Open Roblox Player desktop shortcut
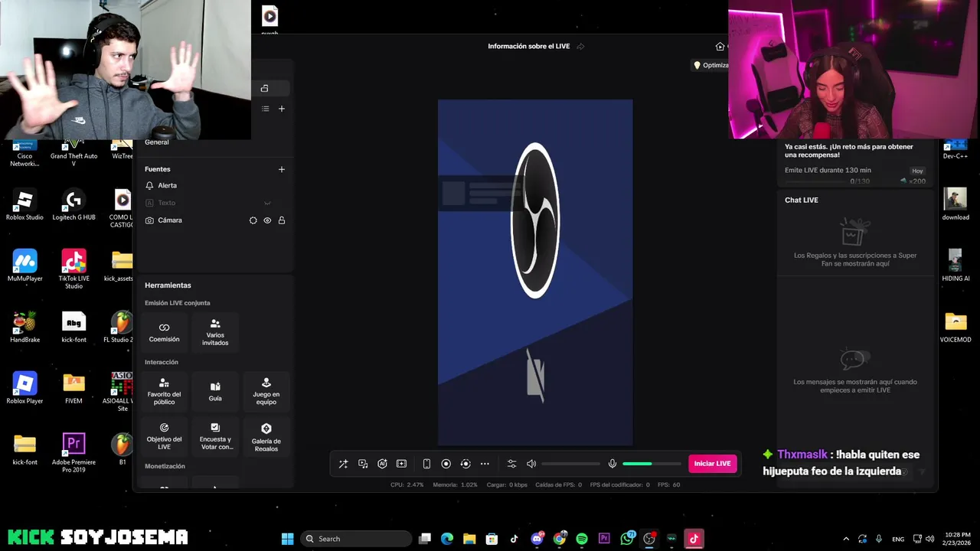This screenshot has width=980, height=551. (24, 388)
